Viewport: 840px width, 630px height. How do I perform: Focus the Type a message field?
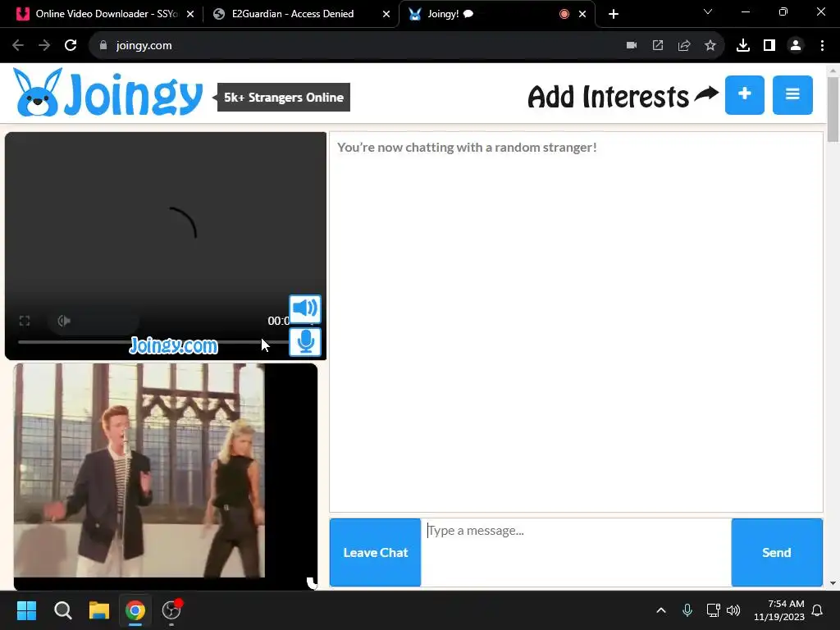click(x=576, y=552)
